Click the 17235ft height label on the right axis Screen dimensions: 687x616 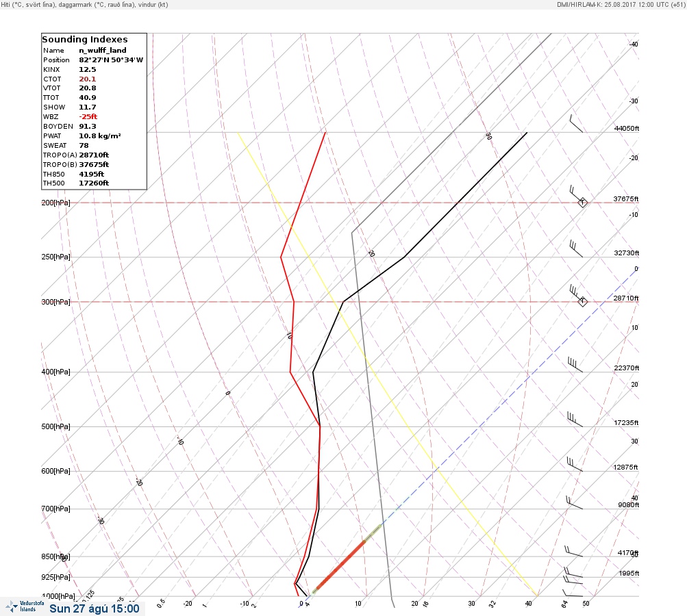[x=627, y=422]
